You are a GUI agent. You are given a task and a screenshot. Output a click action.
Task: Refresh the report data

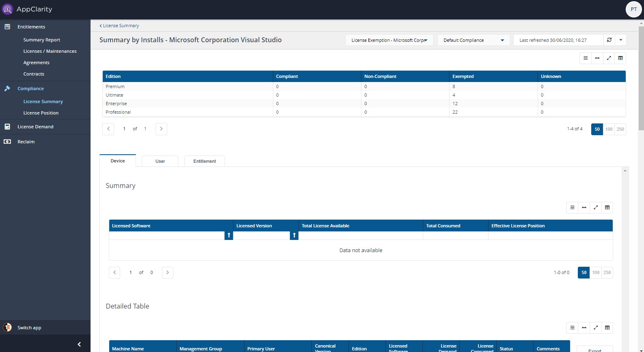(609, 40)
